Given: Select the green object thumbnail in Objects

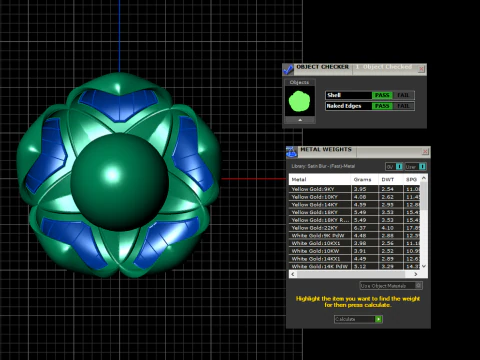Looking at the screenshot, I should [x=299, y=101].
